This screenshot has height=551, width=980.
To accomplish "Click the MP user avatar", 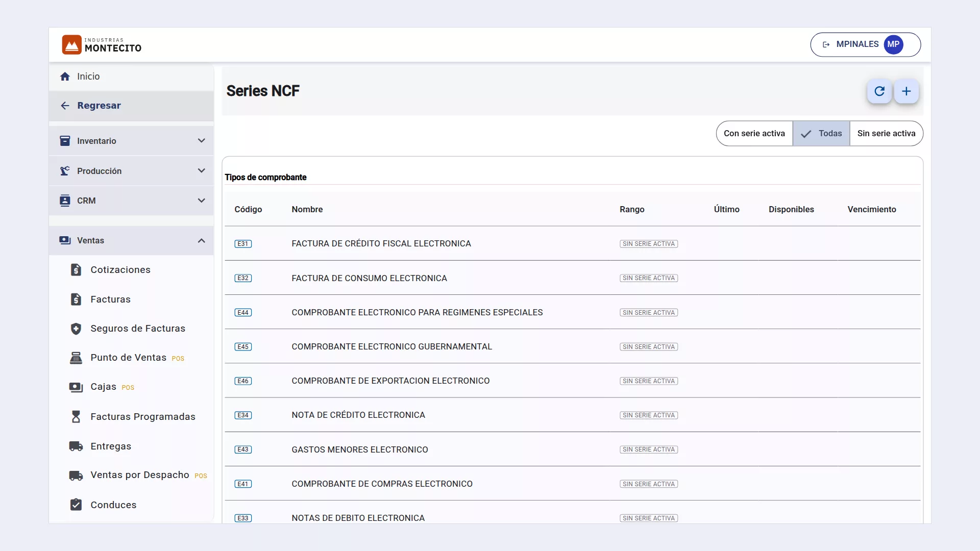I will point(893,44).
